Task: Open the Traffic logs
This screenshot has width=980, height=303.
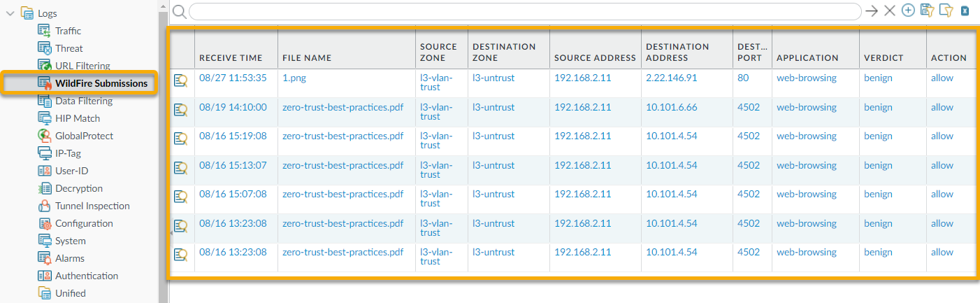Action: [x=68, y=31]
